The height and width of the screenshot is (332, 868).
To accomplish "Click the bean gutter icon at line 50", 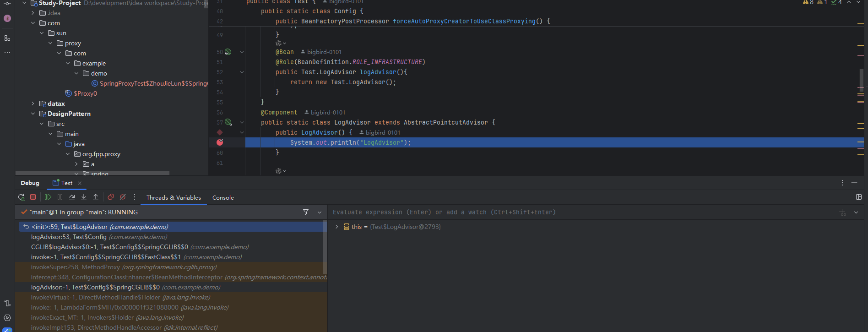I will pos(228,52).
